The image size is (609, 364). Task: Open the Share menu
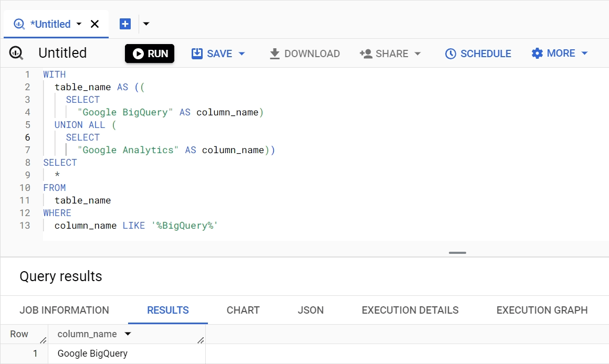(x=390, y=53)
